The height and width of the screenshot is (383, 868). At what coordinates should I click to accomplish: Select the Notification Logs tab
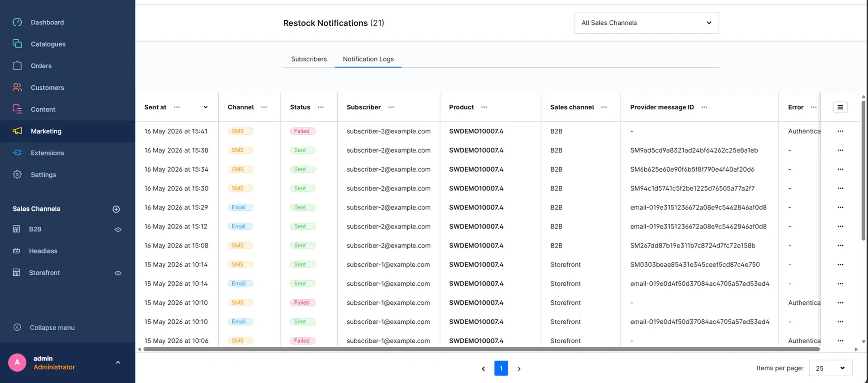tap(368, 59)
